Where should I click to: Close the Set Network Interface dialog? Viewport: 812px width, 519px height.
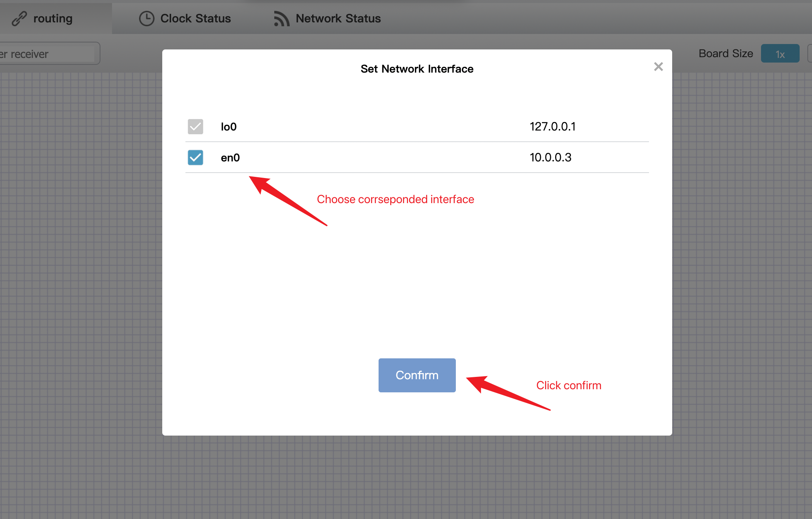tap(658, 66)
